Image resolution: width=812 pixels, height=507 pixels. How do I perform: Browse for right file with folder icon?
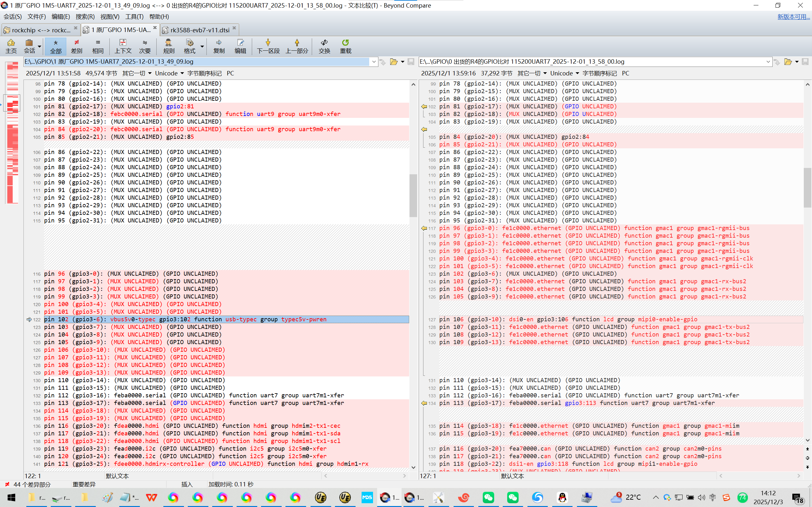pyautogui.click(x=788, y=62)
